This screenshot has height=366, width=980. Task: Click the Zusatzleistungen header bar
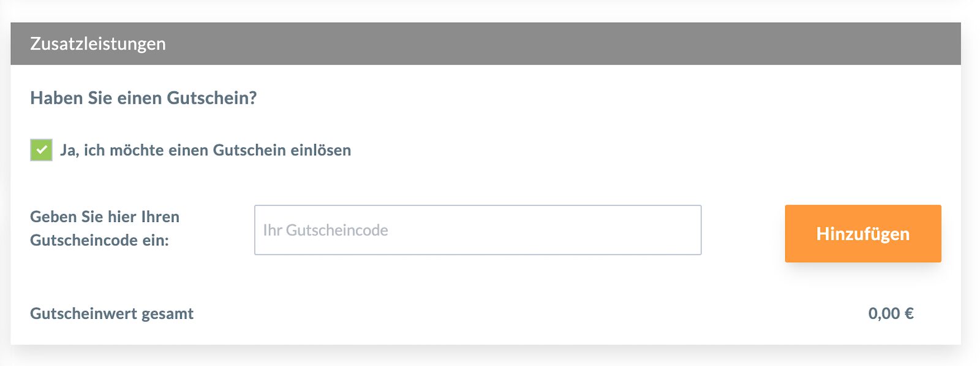tap(490, 43)
